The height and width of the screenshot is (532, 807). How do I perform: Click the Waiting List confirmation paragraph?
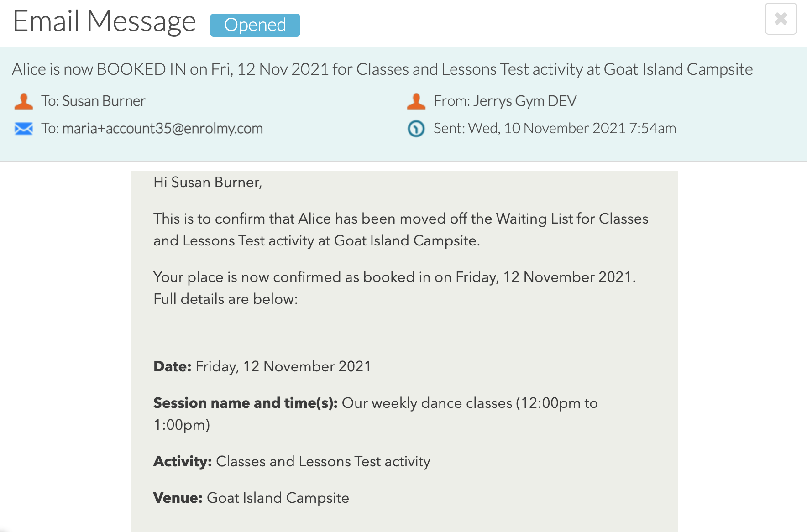tap(401, 229)
